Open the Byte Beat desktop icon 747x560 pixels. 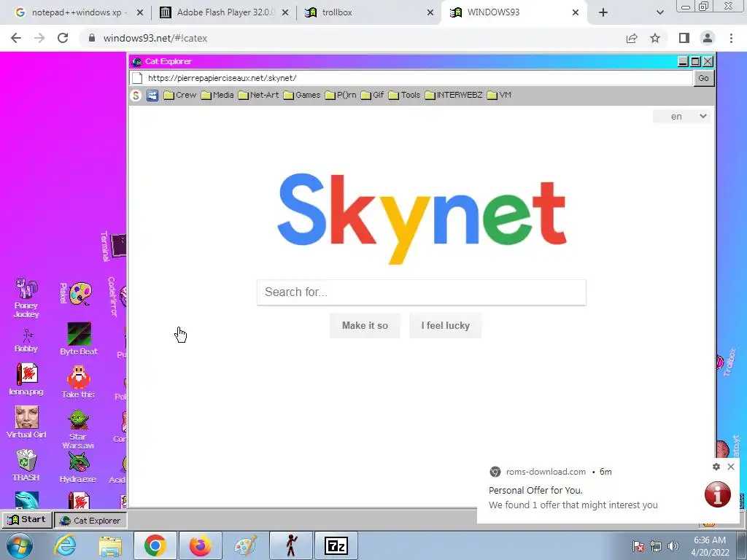79,338
